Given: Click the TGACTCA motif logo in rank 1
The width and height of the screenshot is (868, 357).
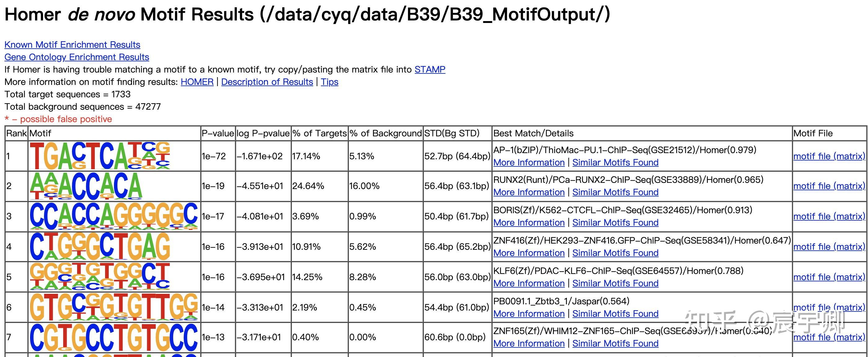Looking at the screenshot, I should click(x=100, y=156).
